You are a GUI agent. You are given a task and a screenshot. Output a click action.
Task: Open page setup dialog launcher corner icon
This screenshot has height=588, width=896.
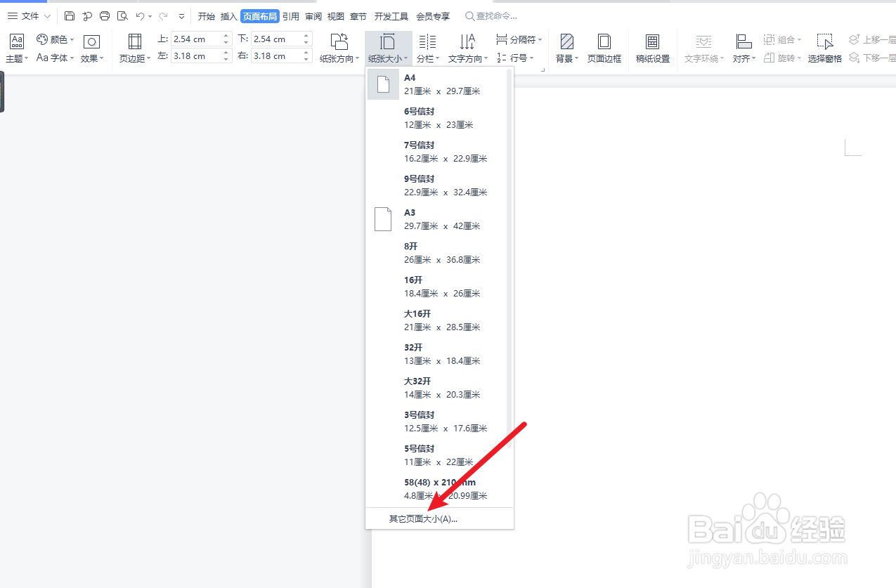[x=542, y=70]
